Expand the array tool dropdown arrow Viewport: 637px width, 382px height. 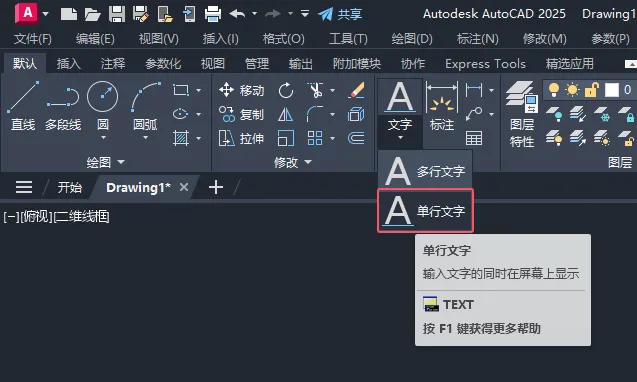pos(333,139)
